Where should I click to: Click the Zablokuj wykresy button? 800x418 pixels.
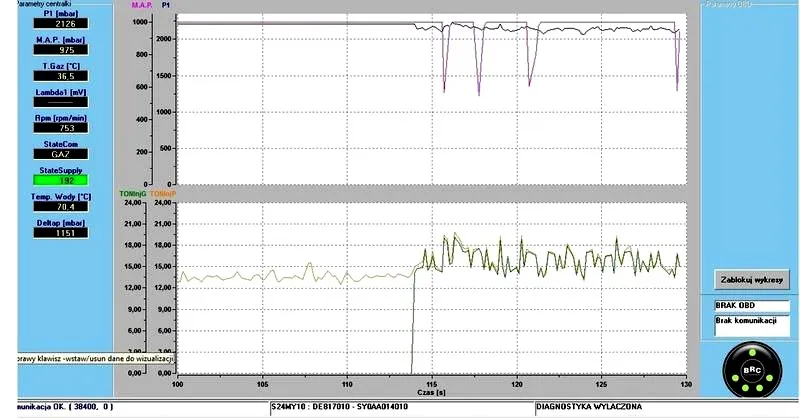(752, 280)
